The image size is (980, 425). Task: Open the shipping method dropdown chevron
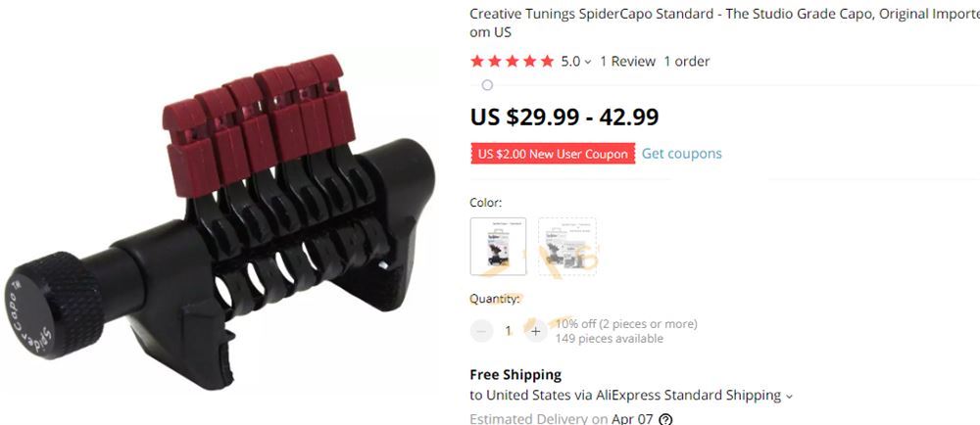pyautogui.click(x=789, y=396)
